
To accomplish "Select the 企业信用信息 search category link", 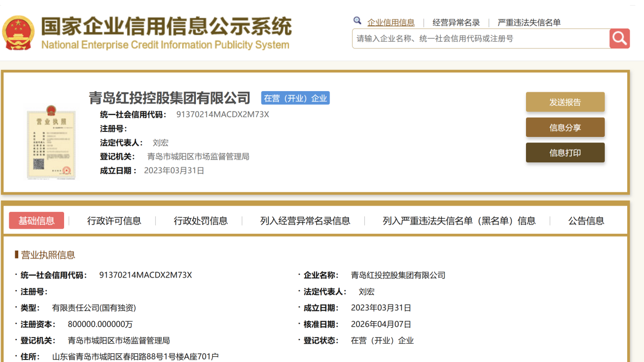I will point(391,22).
